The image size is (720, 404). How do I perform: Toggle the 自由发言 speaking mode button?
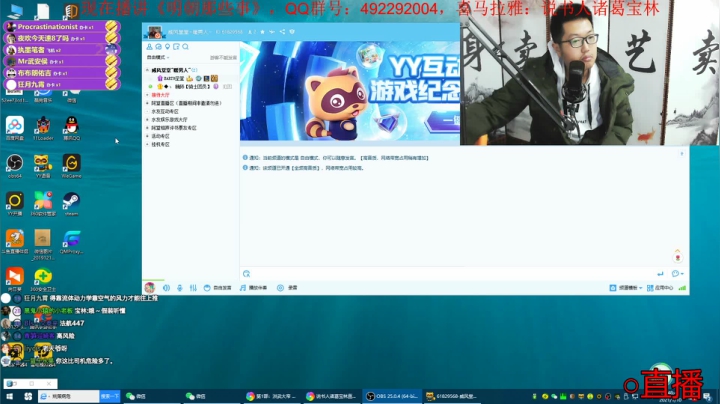point(218,288)
